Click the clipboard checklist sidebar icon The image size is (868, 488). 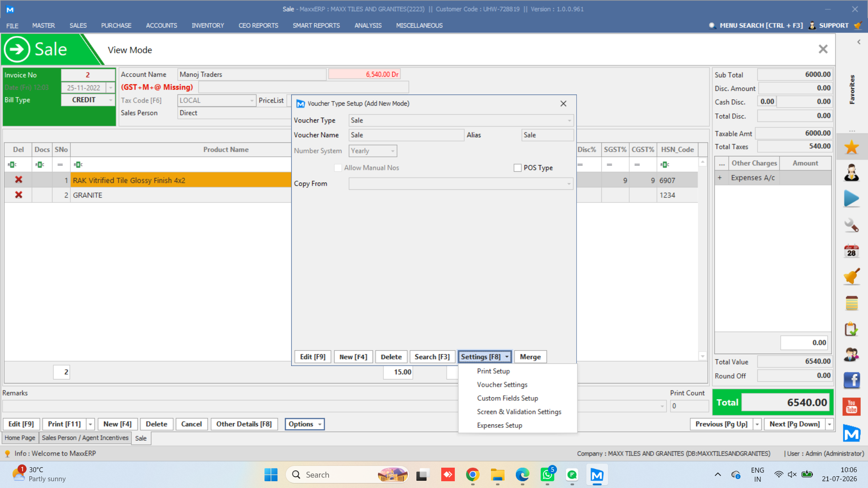(851, 329)
